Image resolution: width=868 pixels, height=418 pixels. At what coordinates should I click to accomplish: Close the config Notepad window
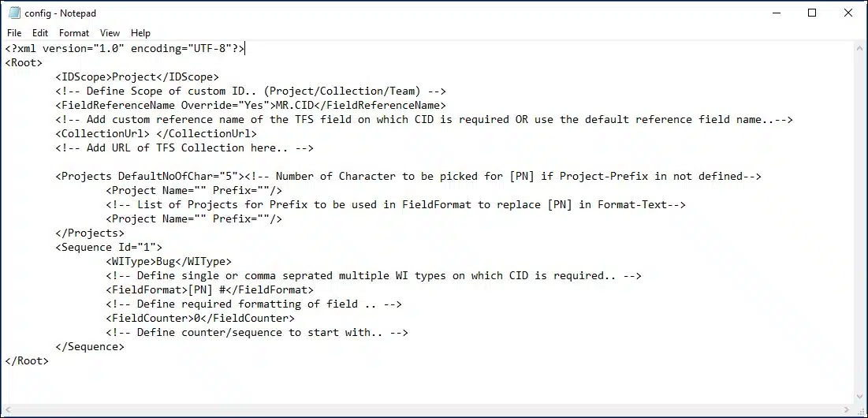(x=848, y=13)
